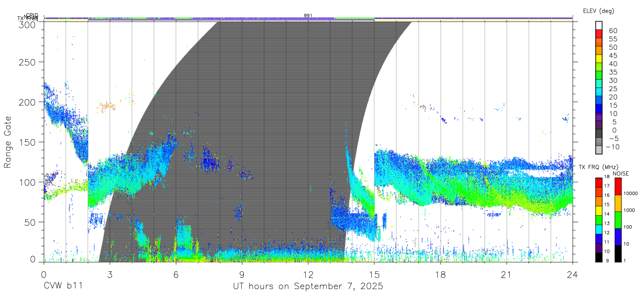The height and width of the screenshot is (297, 644).
Task: Pick the black bottom swatch on TX FRQ legend
Action: (x=599, y=257)
